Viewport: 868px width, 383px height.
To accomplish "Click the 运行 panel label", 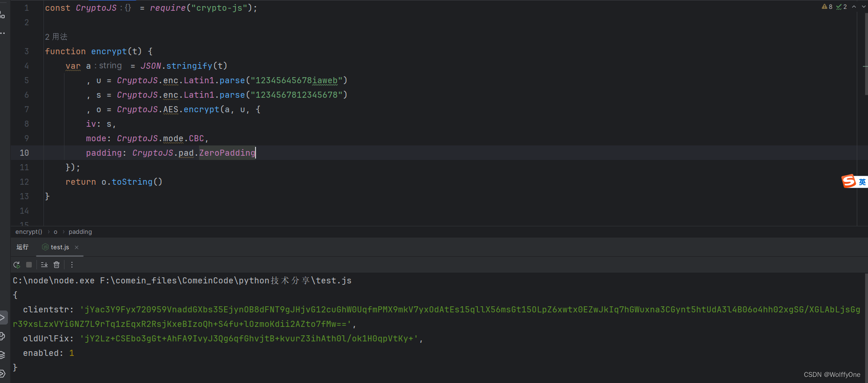I will (22, 247).
